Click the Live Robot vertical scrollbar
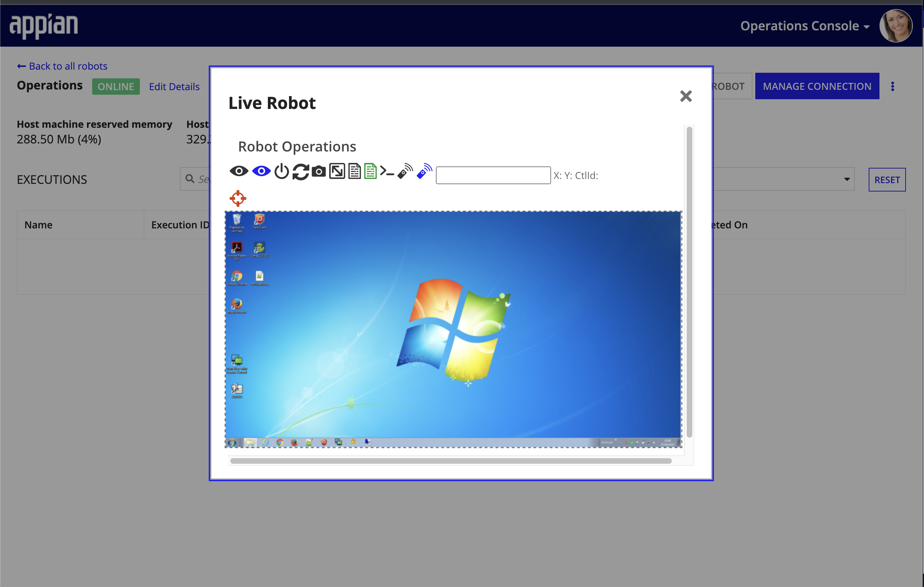The height and width of the screenshot is (587, 924). click(x=689, y=282)
